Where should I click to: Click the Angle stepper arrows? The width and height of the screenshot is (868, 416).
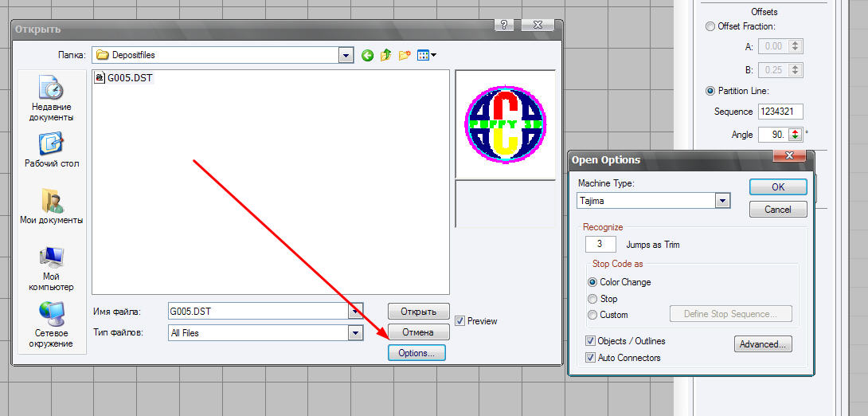[796, 135]
